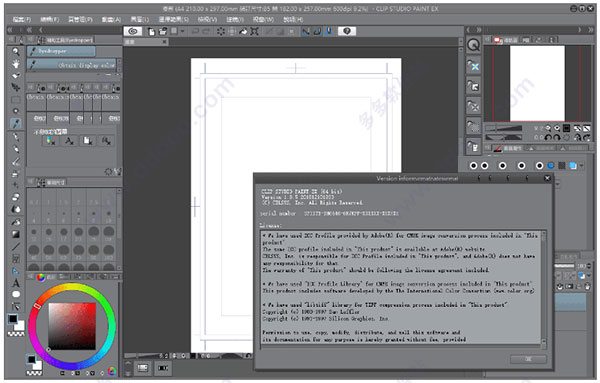Select Obtain display color sub tool
This screenshot has width=600, height=383.
[x=72, y=65]
